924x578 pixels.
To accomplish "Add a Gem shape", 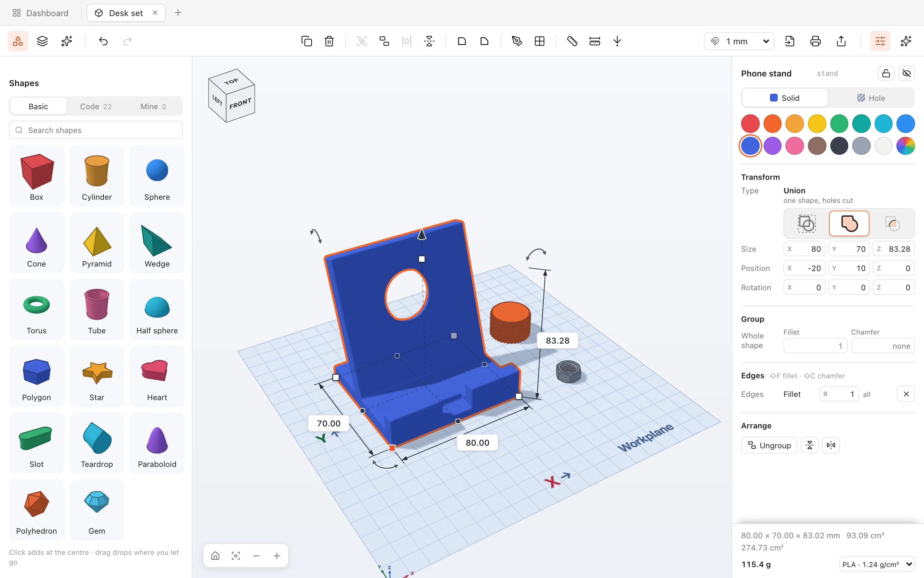I will (97, 510).
